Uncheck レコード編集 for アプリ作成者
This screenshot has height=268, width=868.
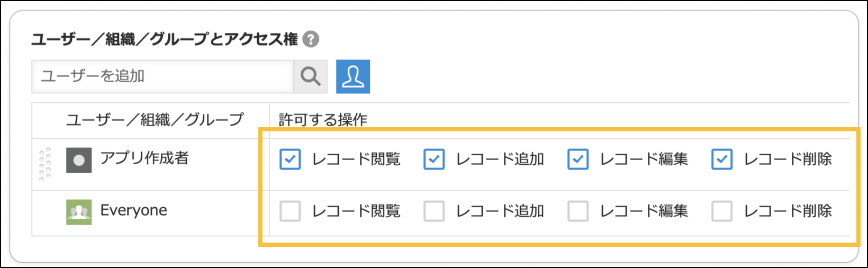578,159
